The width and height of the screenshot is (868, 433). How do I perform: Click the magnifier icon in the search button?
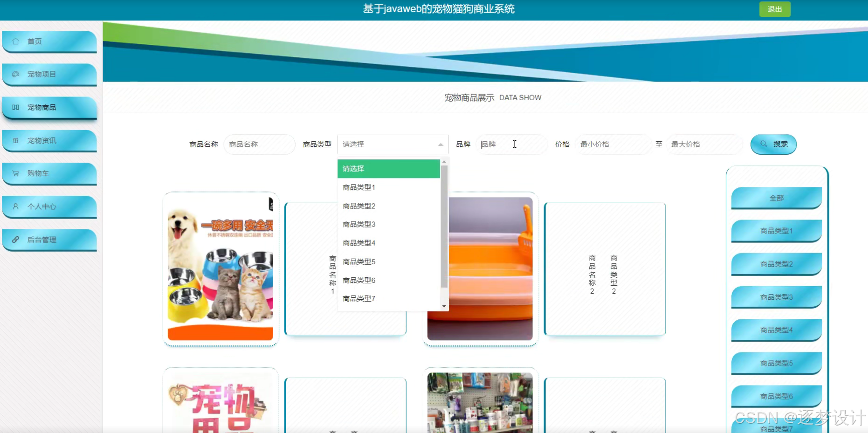pyautogui.click(x=764, y=144)
